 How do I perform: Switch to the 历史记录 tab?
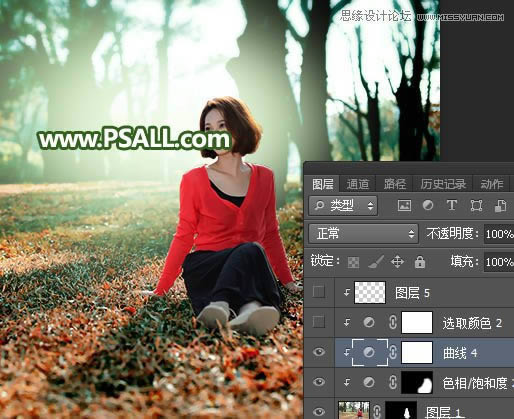coord(443,184)
